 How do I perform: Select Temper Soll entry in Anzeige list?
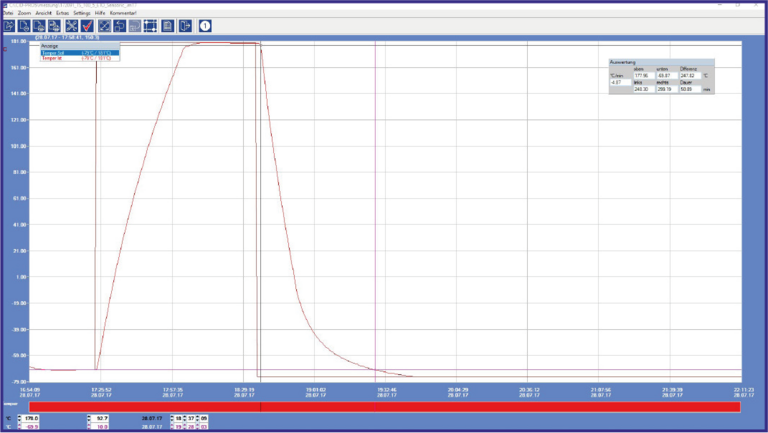tap(80, 53)
